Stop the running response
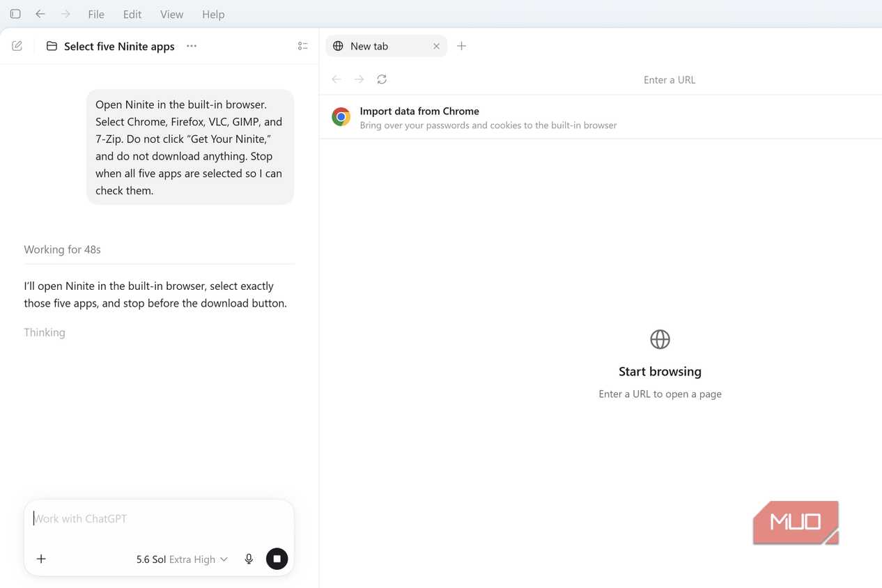The width and height of the screenshot is (882, 588). click(277, 559)
